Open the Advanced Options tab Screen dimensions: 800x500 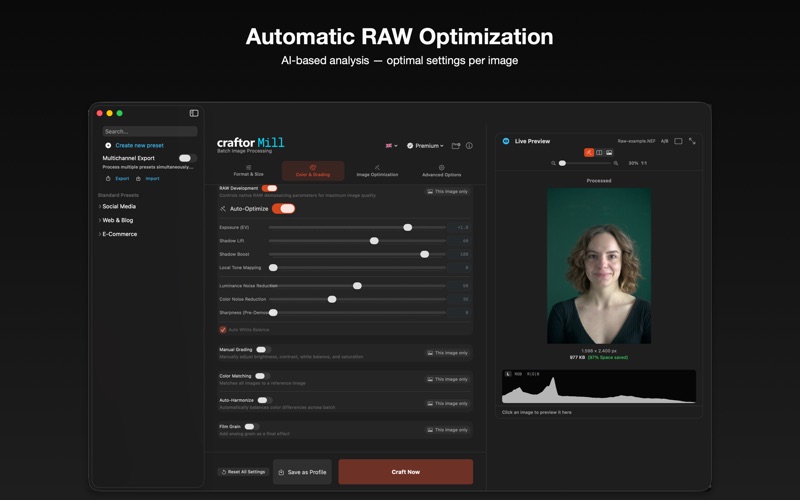pos(441,171)
